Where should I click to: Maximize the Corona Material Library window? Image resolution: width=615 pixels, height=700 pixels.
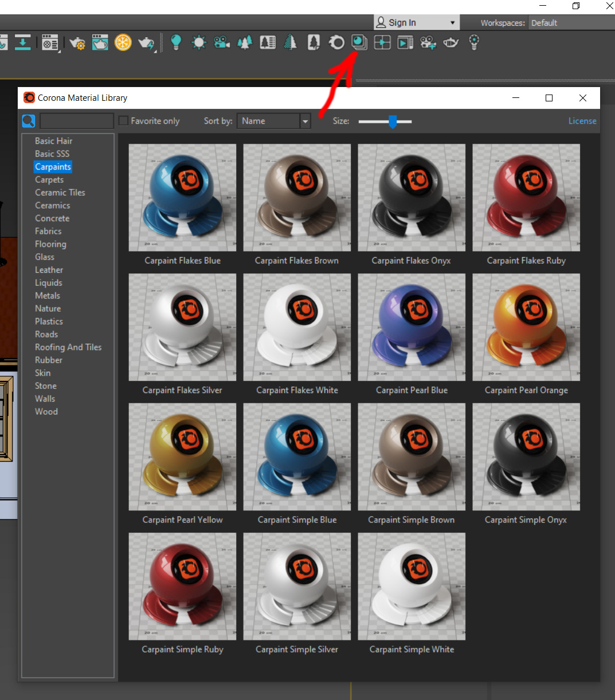(x=549, y=98)
